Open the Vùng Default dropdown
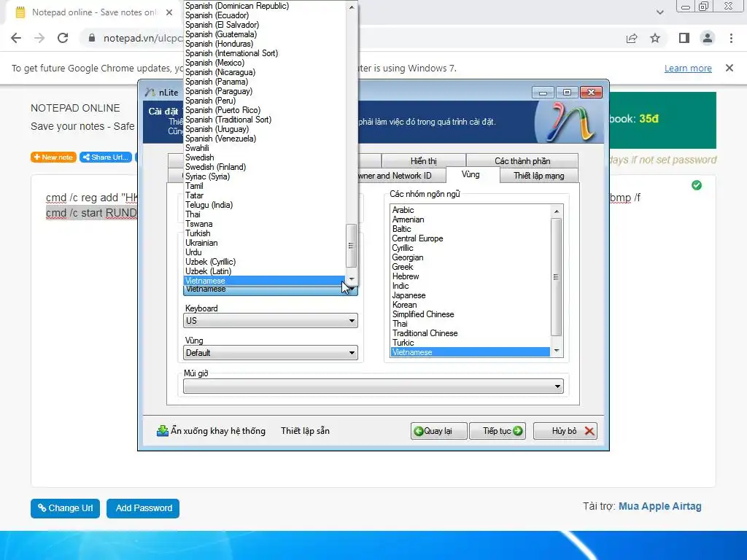The height and width of the screenshot is (560, 747). tap(270, 353)
